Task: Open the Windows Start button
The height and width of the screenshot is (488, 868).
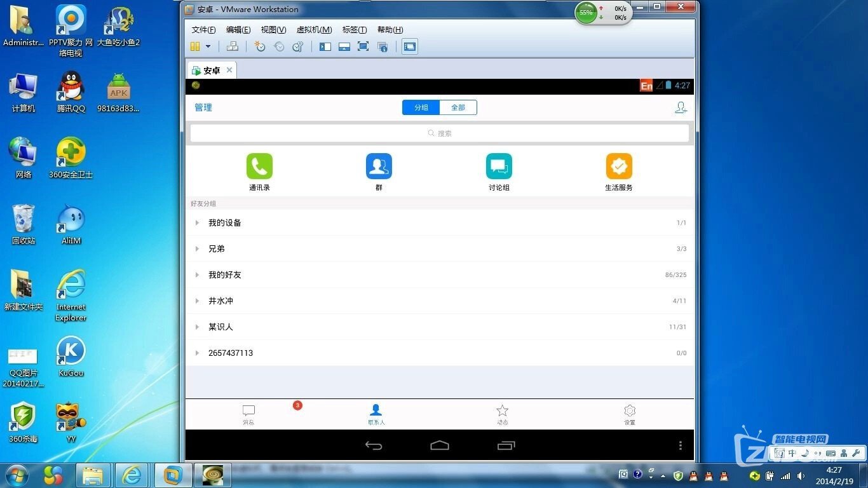Action: pos(17,475)
